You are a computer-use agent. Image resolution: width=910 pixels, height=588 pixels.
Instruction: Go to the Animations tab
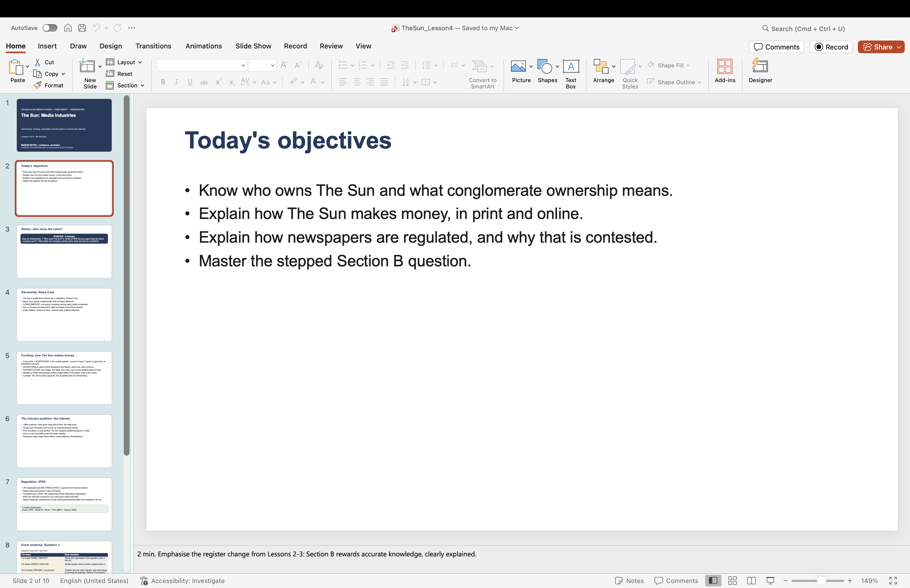coord(204,46)
